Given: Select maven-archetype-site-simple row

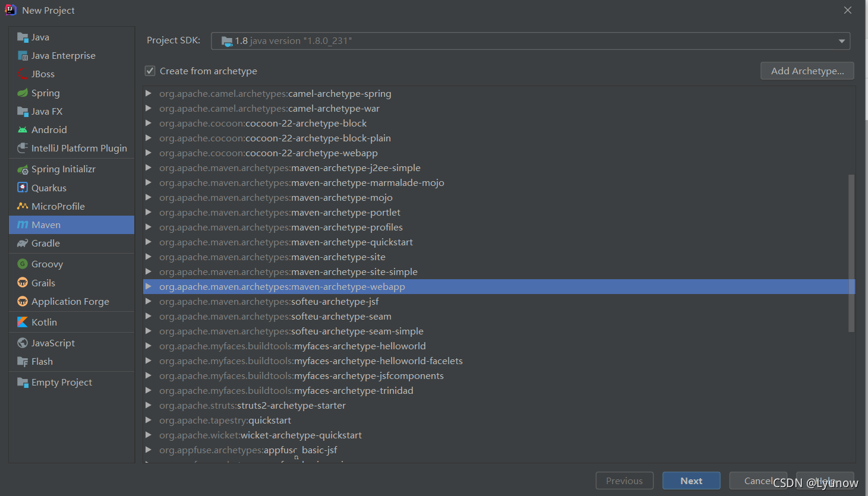Looking at the screenshot, I should pos(499,272).
